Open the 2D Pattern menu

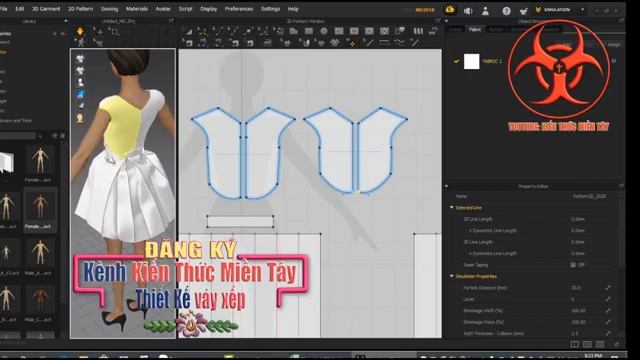click(x=80, y=9)
